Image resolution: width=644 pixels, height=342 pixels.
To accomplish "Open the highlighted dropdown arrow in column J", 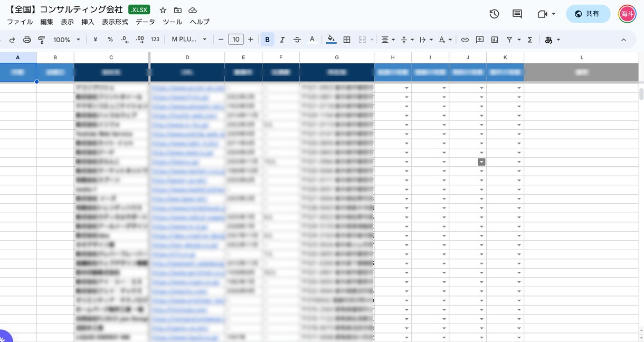I will (x=481, y=162).
